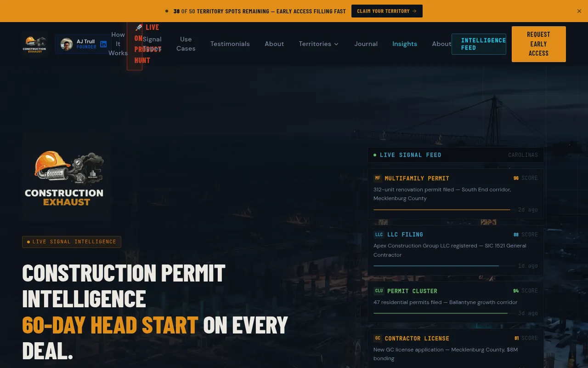Open the LLC Filing signal card title
This screenshot has height=368, width=588.
tap(405, 235)
